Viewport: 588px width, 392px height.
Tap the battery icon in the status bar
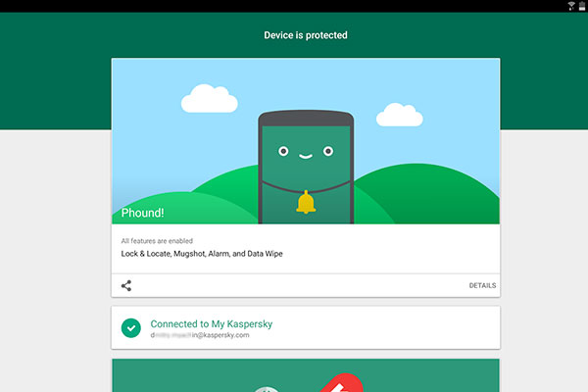(581, 6)
